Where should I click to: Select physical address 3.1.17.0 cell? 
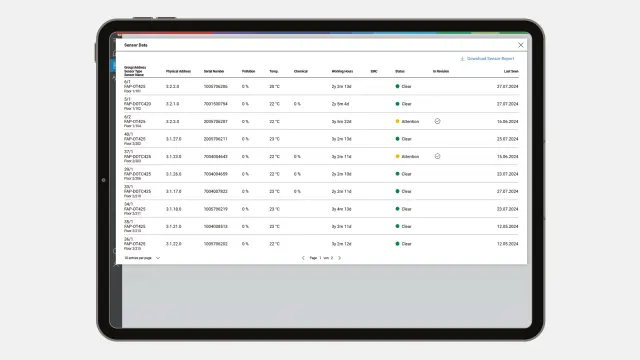(173, 191)
